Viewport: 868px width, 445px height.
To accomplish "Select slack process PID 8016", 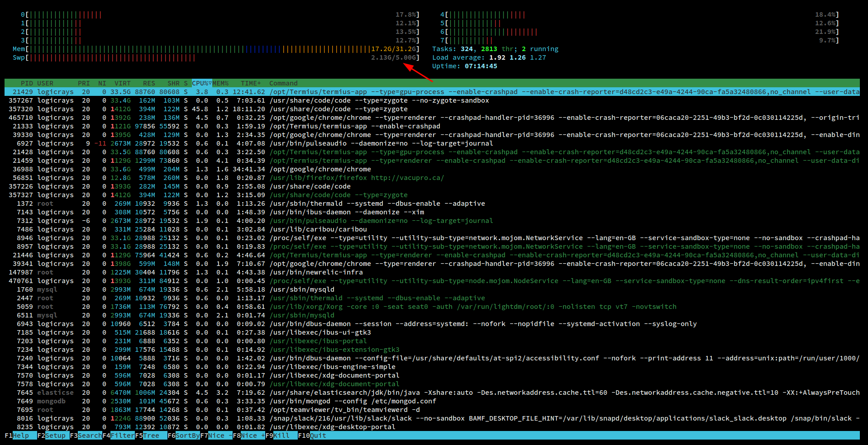I will (432, 418).
